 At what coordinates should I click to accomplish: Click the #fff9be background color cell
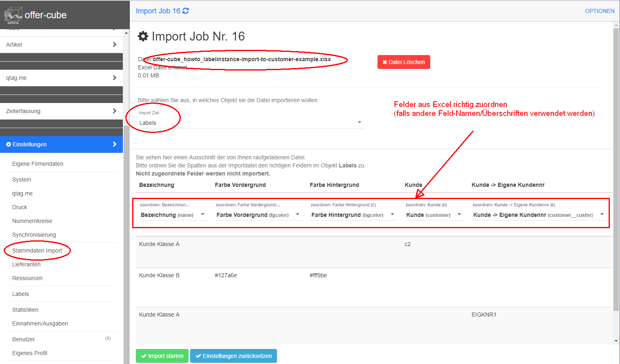coord(318,275)
